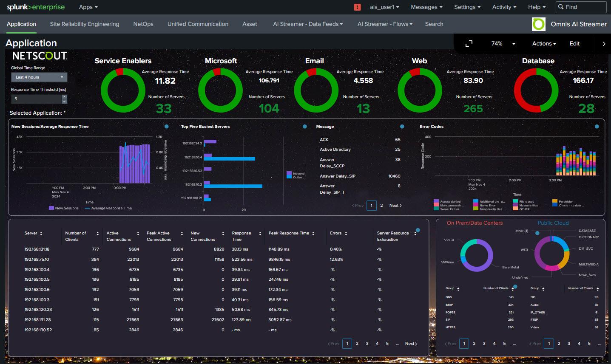Open the Help dropdown
The width and height of the screenshot is (611, 364).
click(x=537, y=7)
